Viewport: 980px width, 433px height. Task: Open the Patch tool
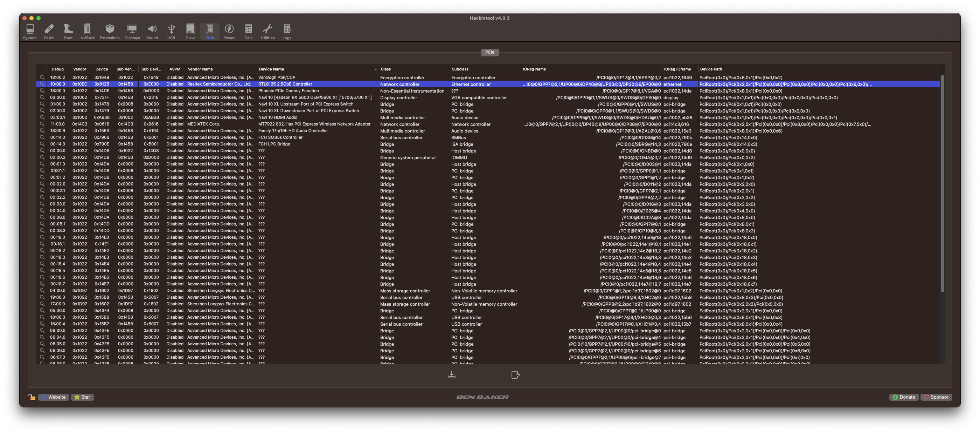pos(49,32)
